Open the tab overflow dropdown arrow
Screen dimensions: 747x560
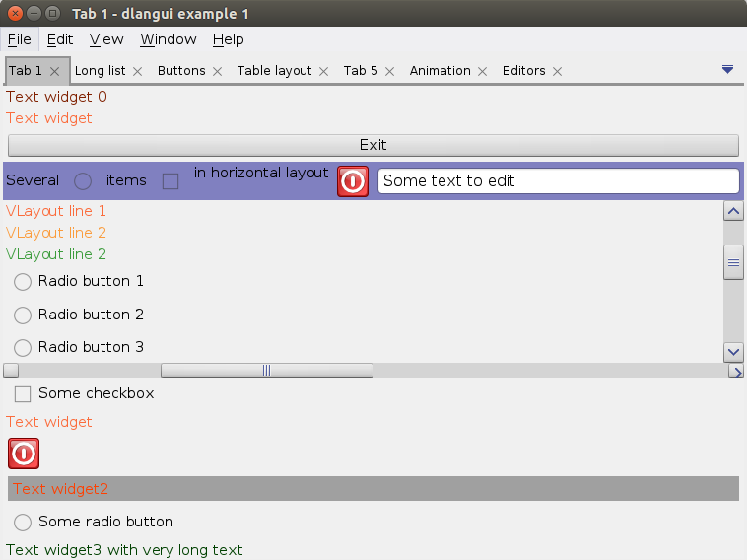[727, 69]
